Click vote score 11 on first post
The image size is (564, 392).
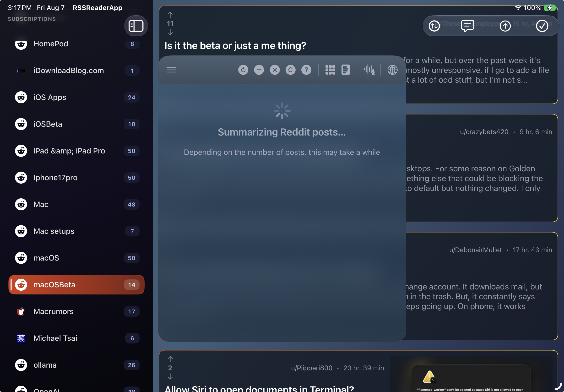click(x=170, y=24)
